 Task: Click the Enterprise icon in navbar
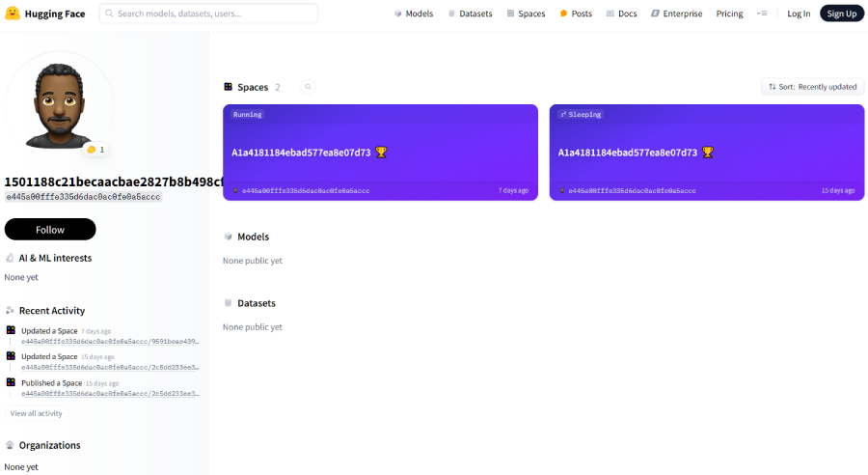tap(656, 14)
